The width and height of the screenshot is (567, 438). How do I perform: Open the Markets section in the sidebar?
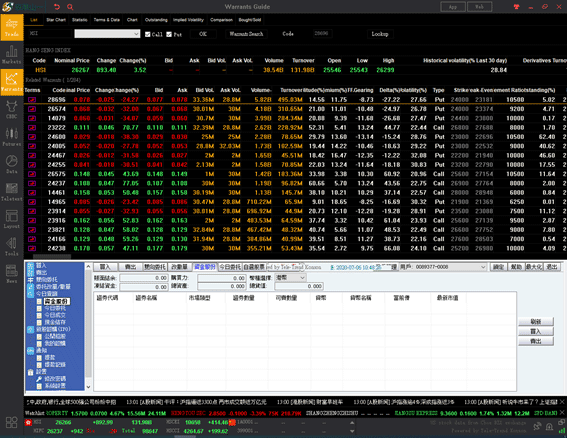coord(12,55)
